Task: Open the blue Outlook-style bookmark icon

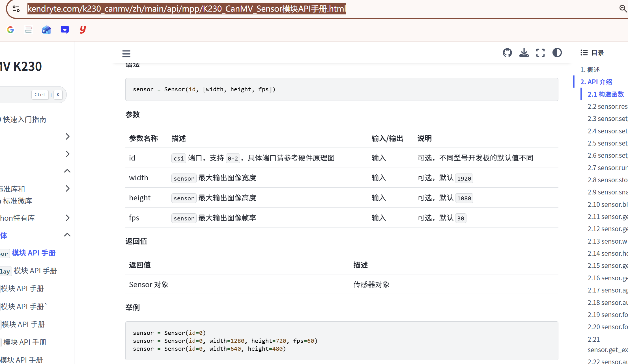Action: point(47,30)
